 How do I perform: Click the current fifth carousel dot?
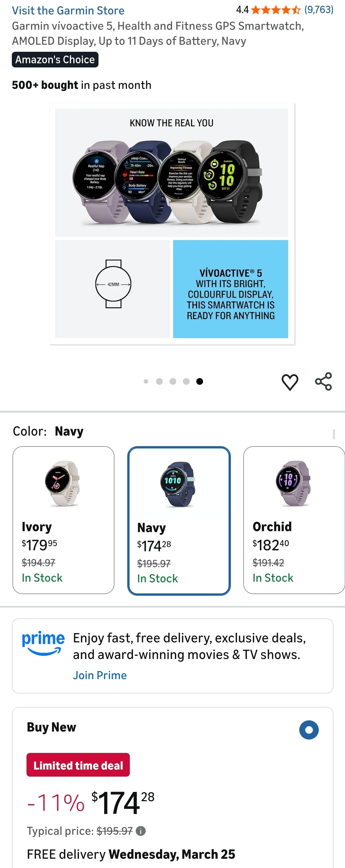coord(200,382)
